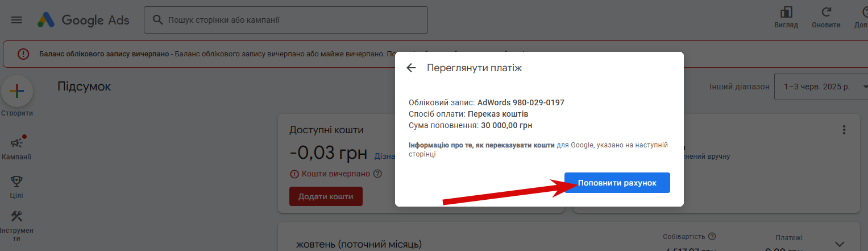868x251 pixels.
Task: Click the search magnifier icon
Action: pyautogui.click(x=157, y=20)
